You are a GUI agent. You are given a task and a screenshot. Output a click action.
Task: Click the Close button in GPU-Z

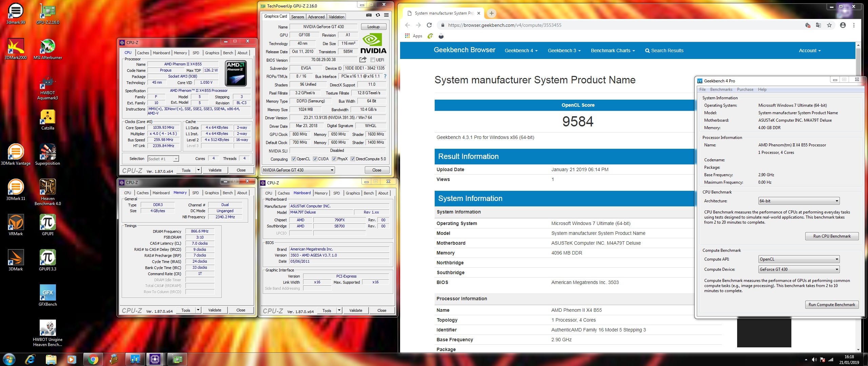pos(377,170)
